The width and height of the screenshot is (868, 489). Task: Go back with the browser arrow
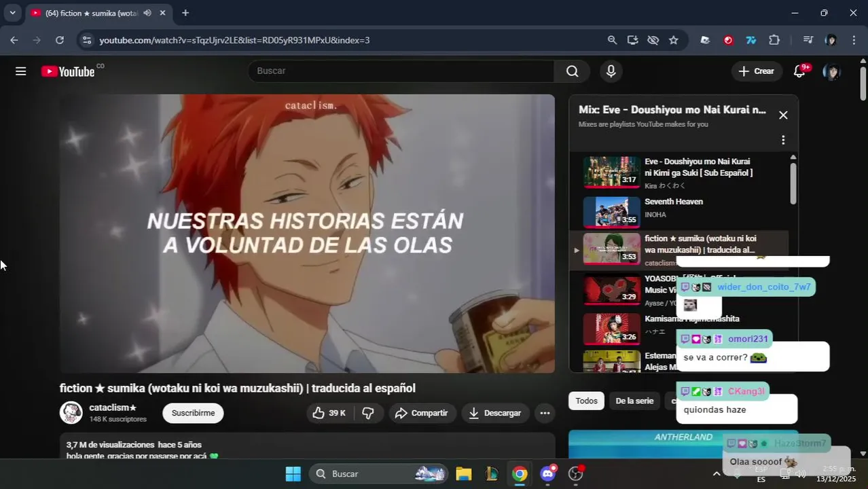(14, 40)
